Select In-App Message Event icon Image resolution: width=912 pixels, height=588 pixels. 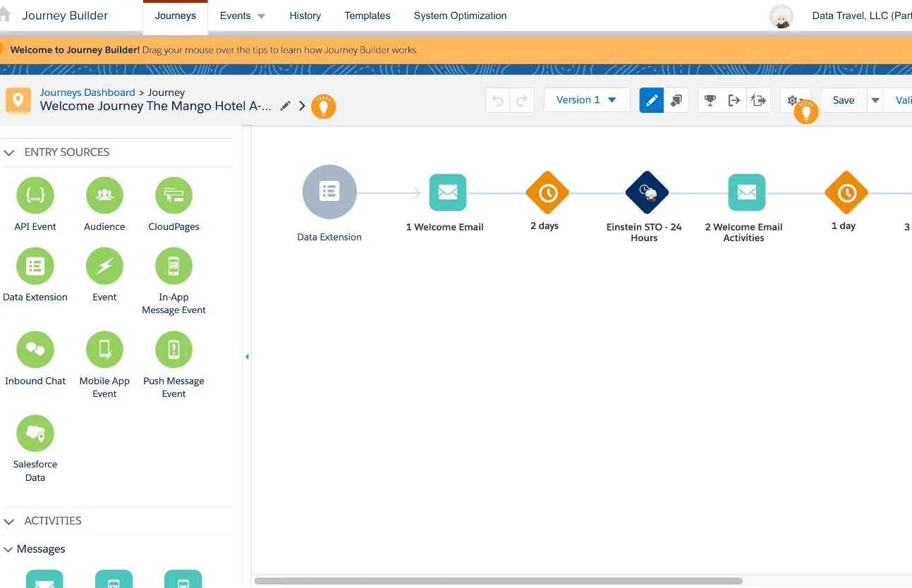tap(174, 266)
